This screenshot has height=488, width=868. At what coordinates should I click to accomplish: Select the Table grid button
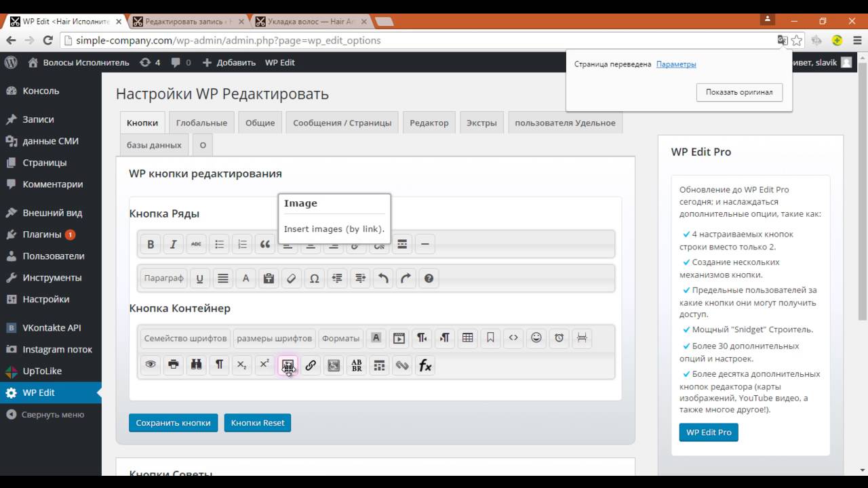tap(467, 338)
